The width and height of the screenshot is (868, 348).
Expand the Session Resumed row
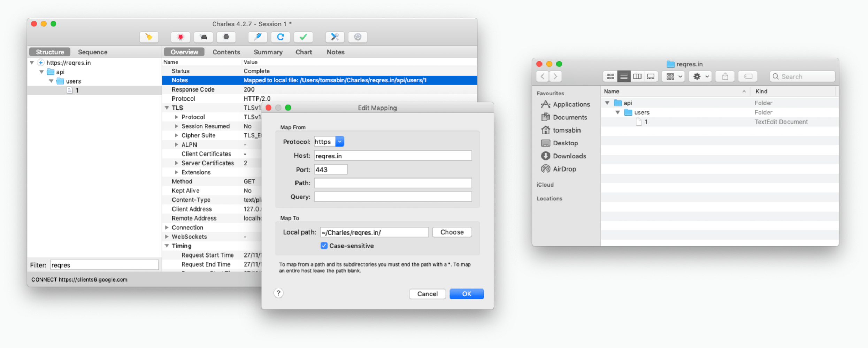tap(176, 126)
